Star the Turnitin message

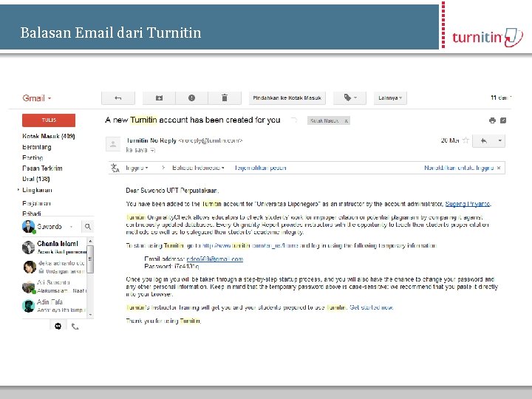(465, 140)
